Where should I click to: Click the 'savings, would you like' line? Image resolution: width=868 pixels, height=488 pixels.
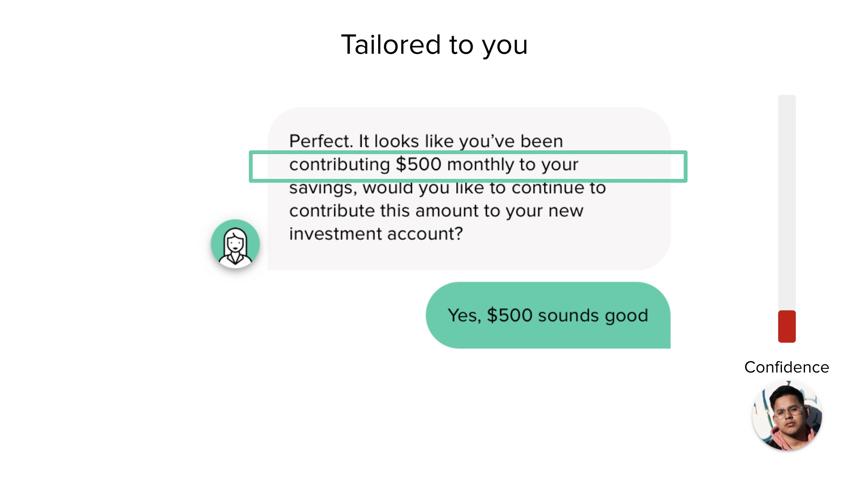pyautogui.click(x=447, y=188)
